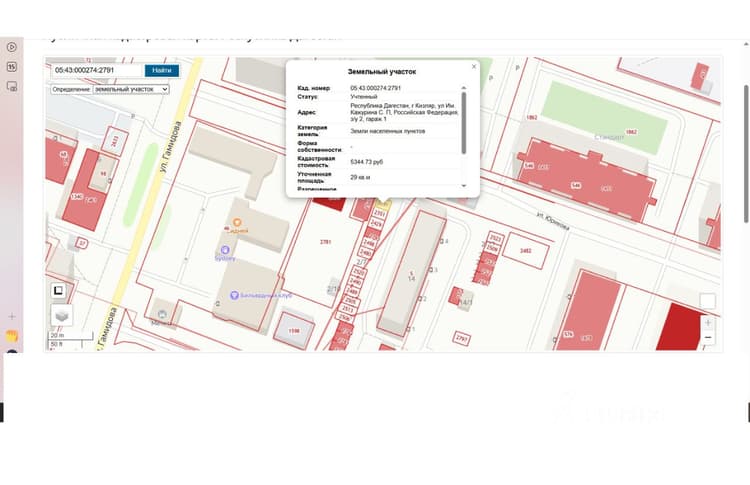The height and width of the screenshot is (485, 750).
Task: Select the large parcel labeled 2791 on map
Action: coord(325,242)
